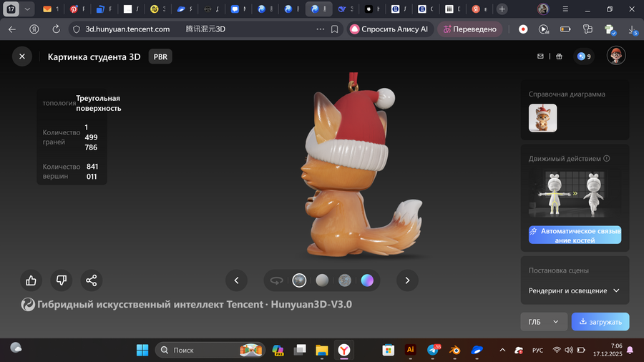Screen dimensions: 644x362
Task: Click the blue загружать download button
Action: [x=600, y=322]
